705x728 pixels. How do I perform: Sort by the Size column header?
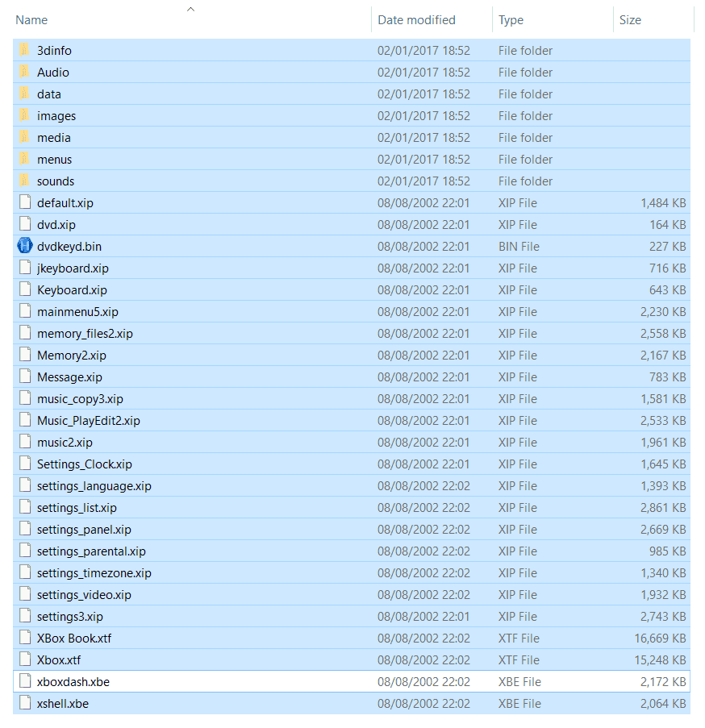tap(630, 20)
